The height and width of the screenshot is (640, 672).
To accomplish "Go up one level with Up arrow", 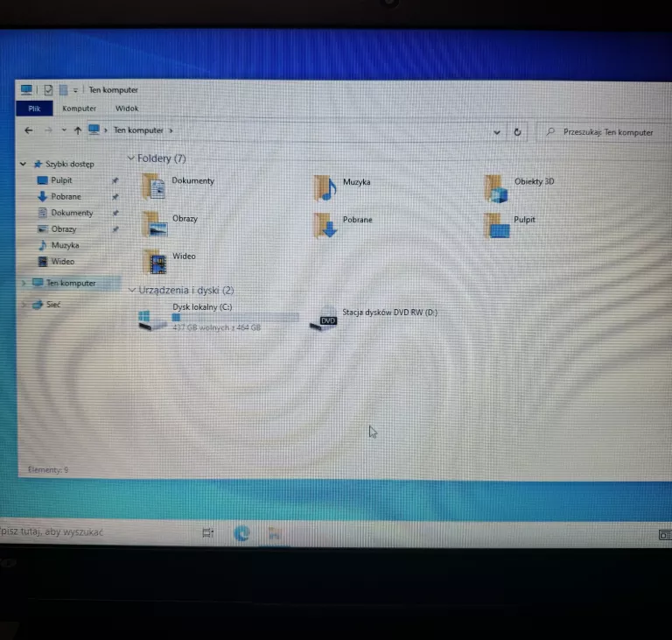I will tap(77, 130).
